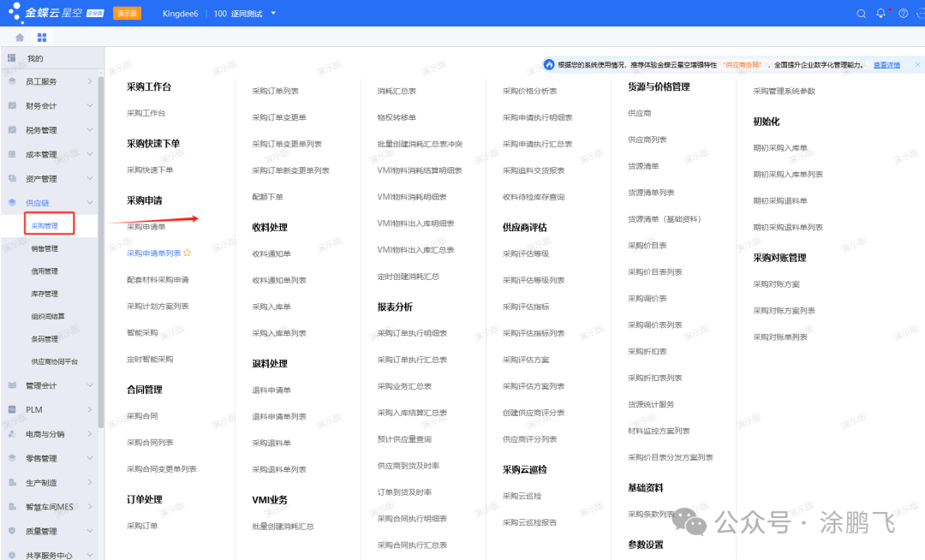Click the help question mark icon
The width and height of the screenshot is (925, 560).
click(904, 13)
